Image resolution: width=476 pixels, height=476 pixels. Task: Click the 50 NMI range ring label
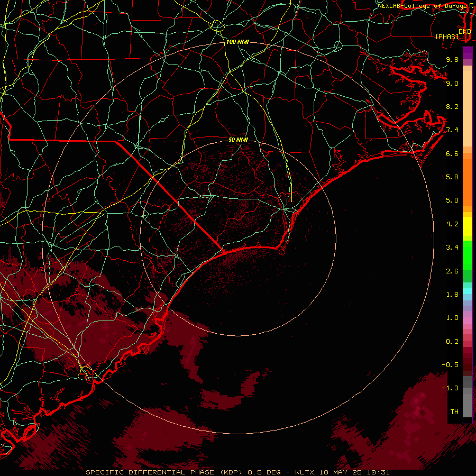[238, 140]
